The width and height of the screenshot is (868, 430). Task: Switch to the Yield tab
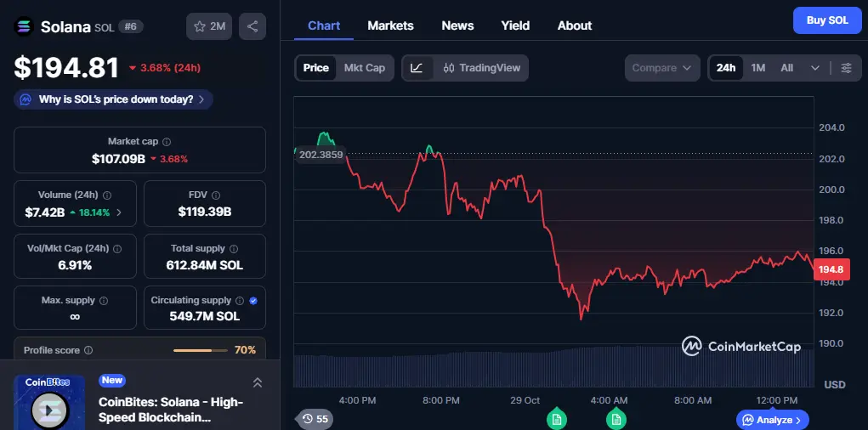(515, 25)
